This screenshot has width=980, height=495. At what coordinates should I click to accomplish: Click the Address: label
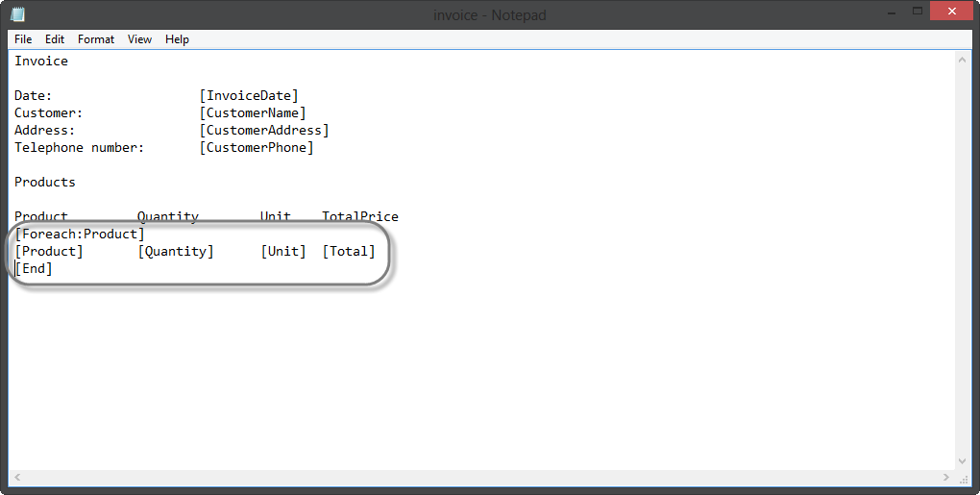coord(44,131)
